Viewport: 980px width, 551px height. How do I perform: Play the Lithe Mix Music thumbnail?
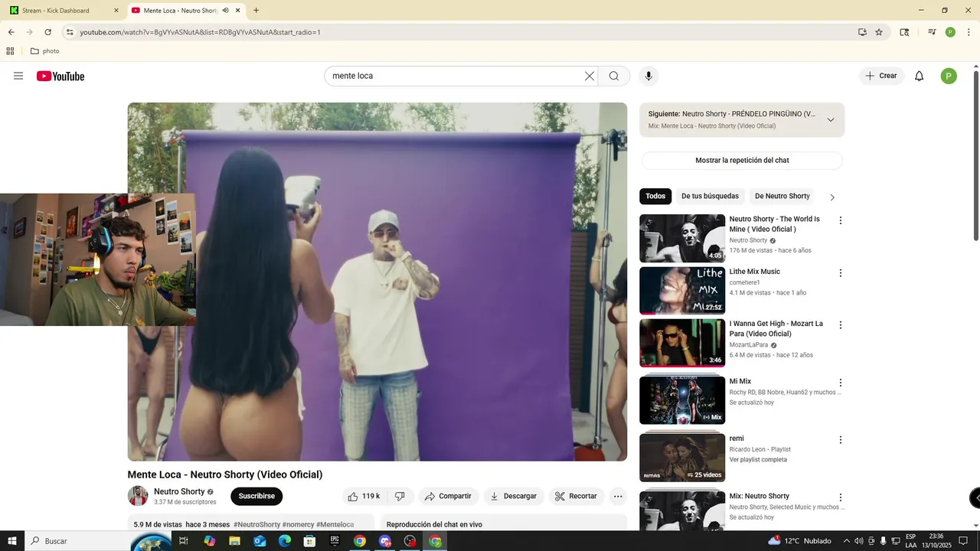(682, 291)
